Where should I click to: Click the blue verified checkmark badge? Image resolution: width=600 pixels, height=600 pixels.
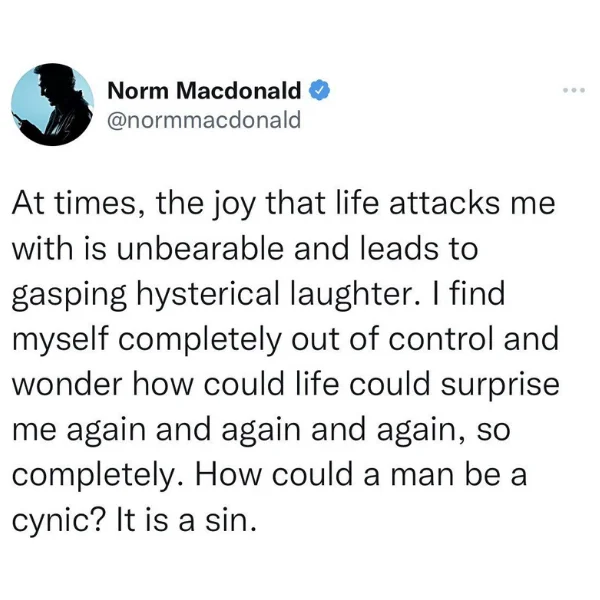pyautogui.click(x=319, y=91)
